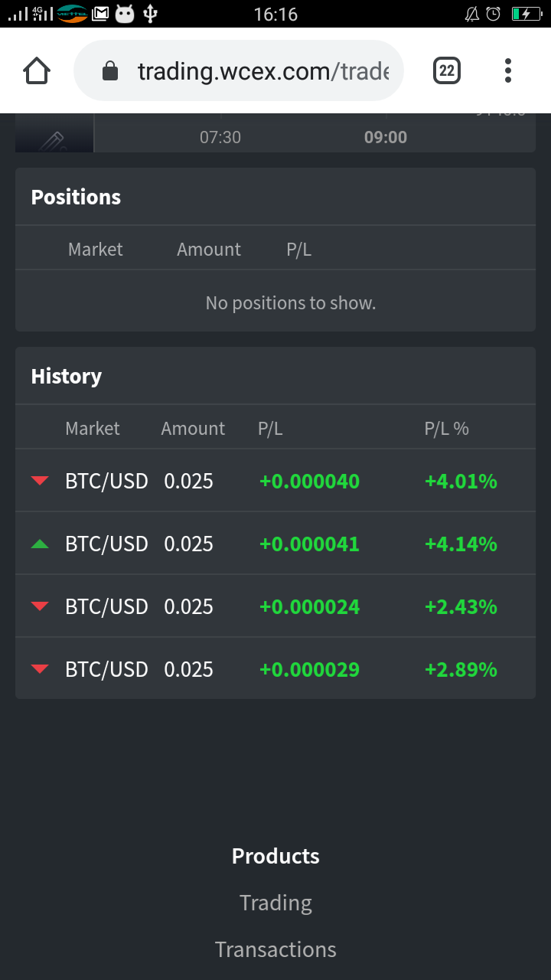Click the Positions P/L column header
Image resolution: width=551 pixels, height=980 pixels.
pyautogui.click(x=298, y=249)
